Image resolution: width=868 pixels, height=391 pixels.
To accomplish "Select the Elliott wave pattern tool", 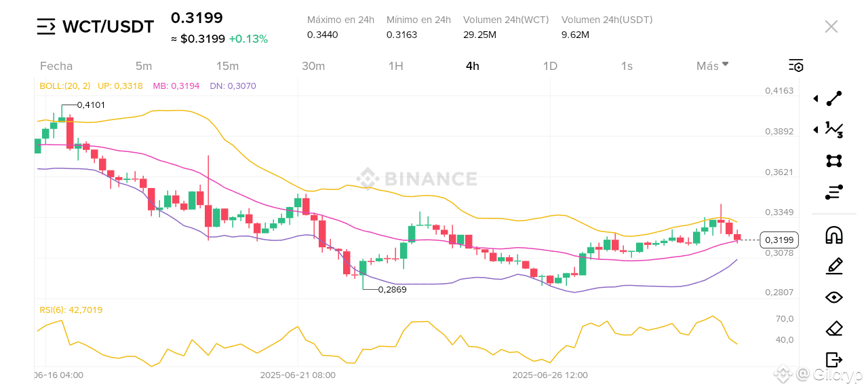I will click(834, 130).
